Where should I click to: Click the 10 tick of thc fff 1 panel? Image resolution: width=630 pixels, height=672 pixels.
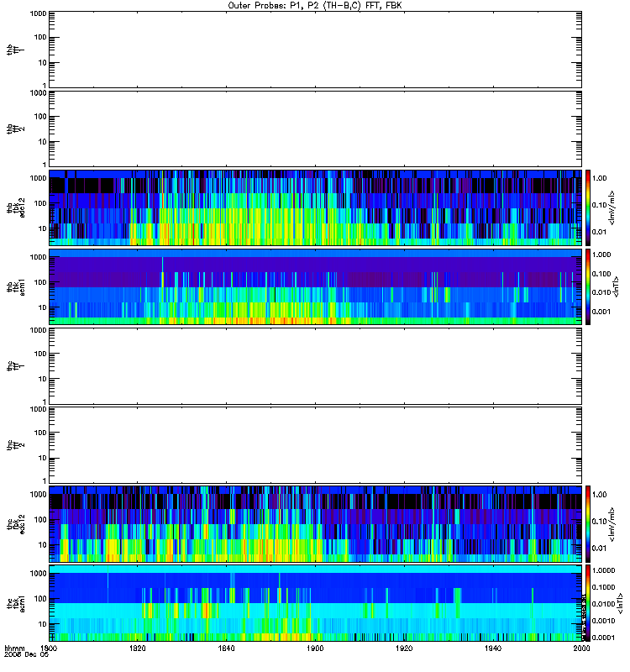(43, 379)
